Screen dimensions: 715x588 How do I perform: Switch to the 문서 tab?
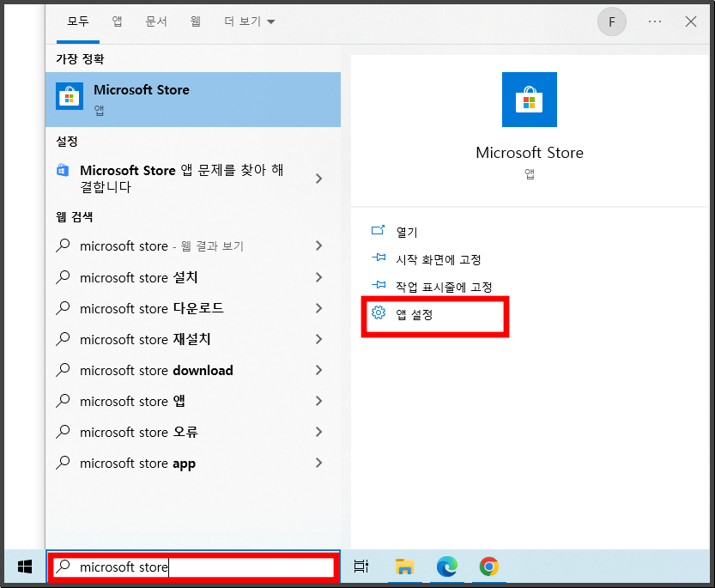156,21
